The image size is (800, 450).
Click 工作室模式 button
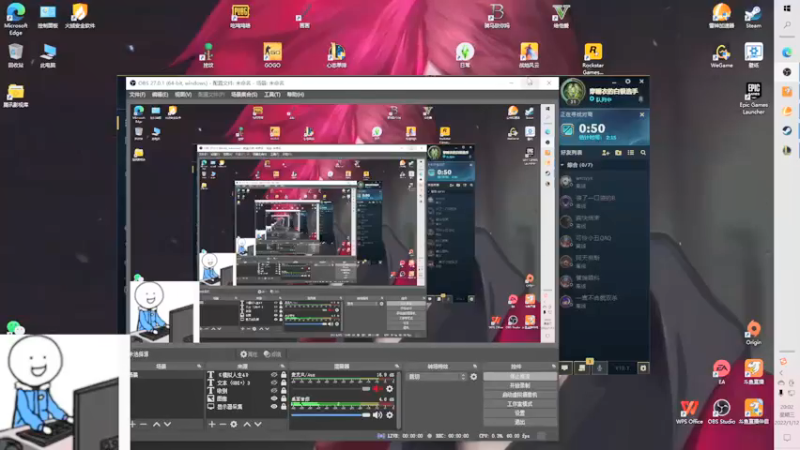[x=520, y=404]
